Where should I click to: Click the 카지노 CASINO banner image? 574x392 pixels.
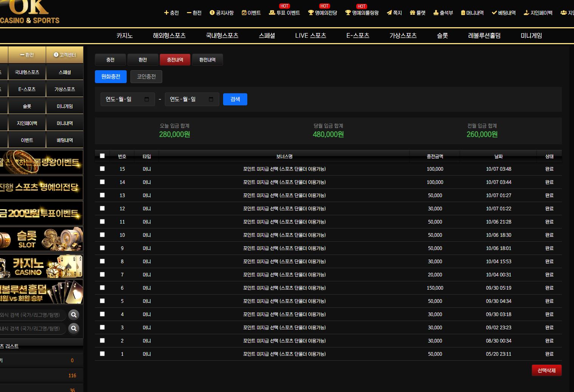[x=41, y=266]
